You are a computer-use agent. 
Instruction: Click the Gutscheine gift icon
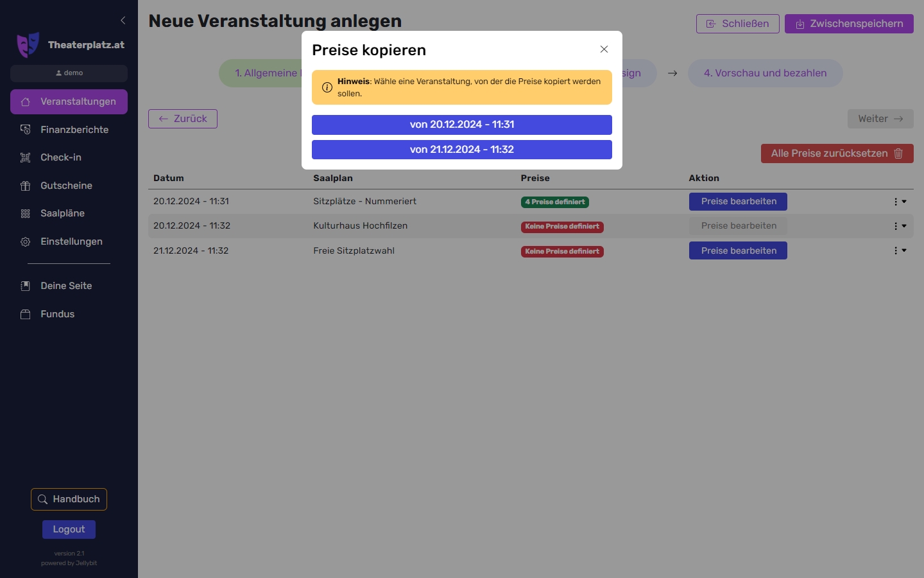[26, 186]
